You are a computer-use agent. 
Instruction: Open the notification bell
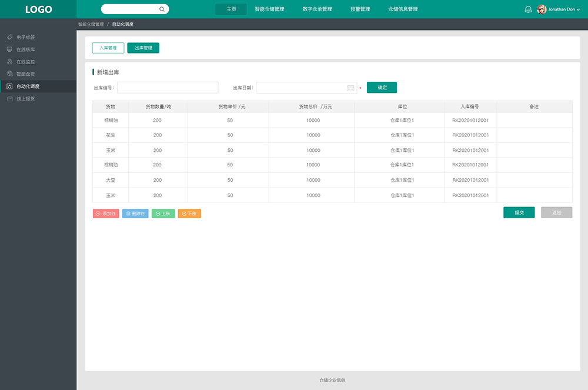(528, 9)
